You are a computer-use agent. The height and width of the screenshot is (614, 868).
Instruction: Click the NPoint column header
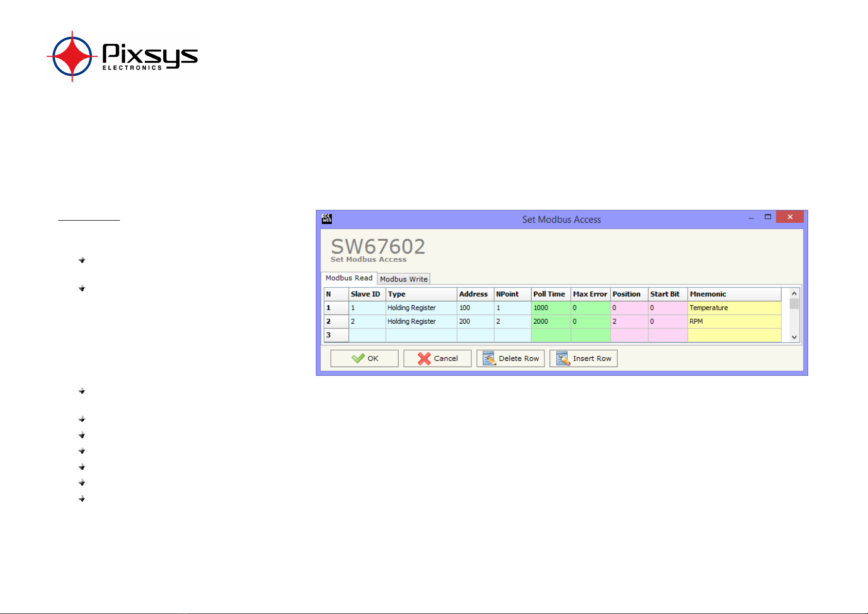click(x=513, y=294)
